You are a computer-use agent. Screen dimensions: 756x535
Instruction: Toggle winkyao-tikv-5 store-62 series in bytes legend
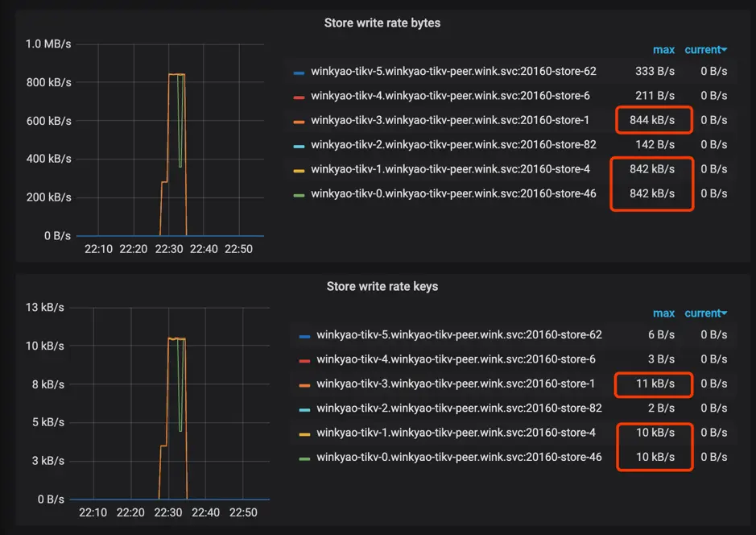[453, 71]
